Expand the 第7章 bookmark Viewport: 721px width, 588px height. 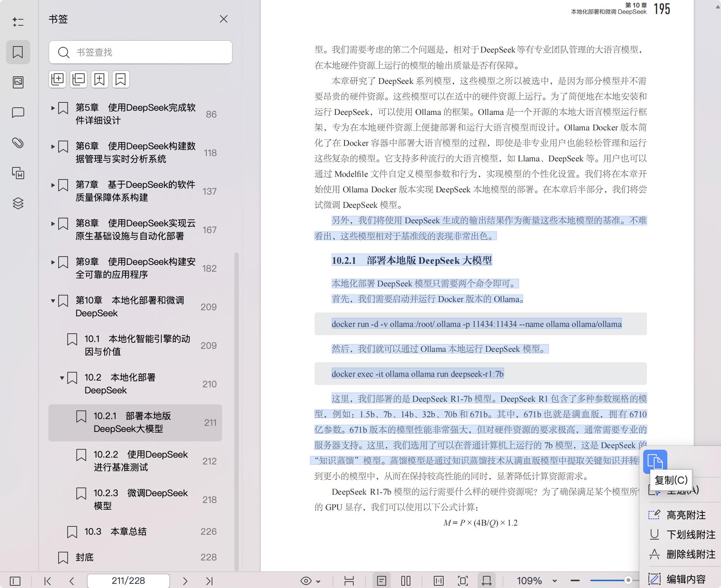(x=53, y=185)
